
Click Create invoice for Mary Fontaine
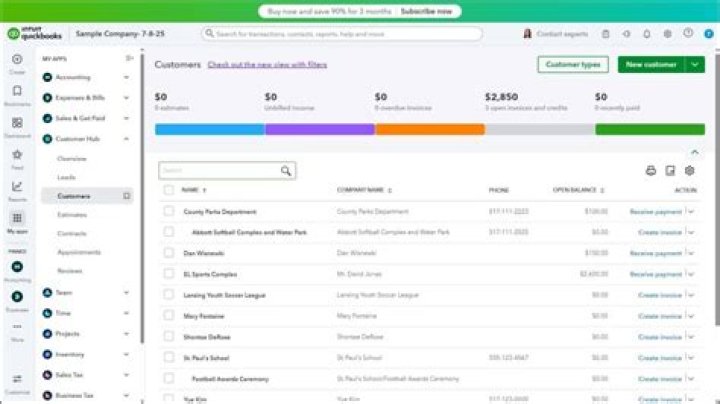coord(660,316)
